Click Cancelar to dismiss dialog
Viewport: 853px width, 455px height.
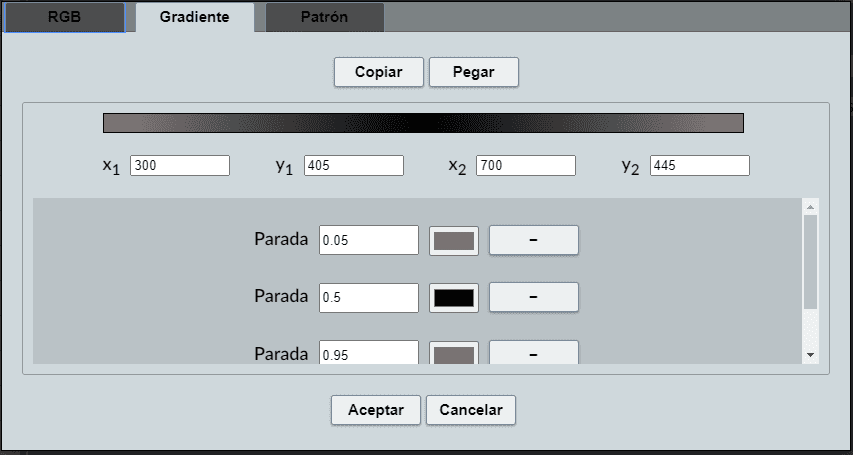pyautogui.click(x=471, y=410)
